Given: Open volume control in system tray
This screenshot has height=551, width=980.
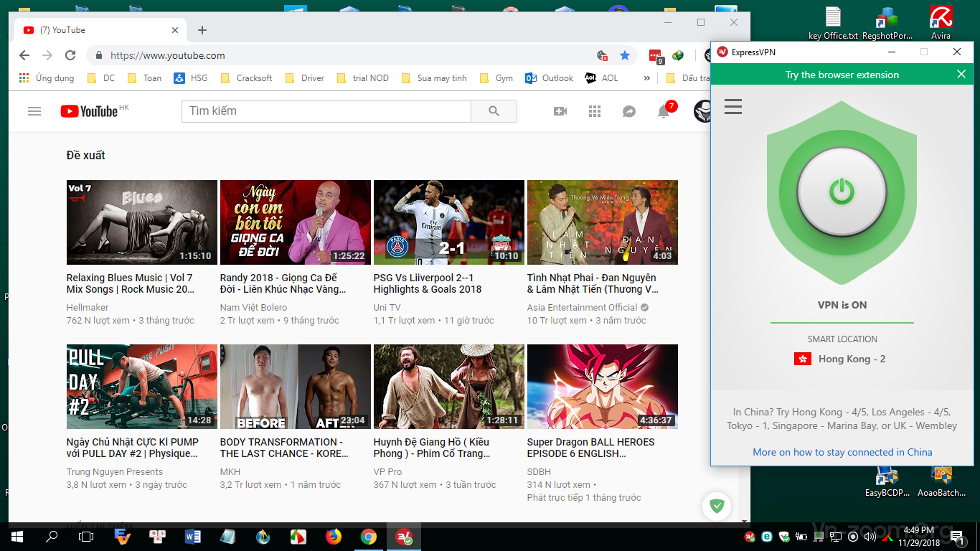Looking at the screenshot, I should click(x=871, y=537).
